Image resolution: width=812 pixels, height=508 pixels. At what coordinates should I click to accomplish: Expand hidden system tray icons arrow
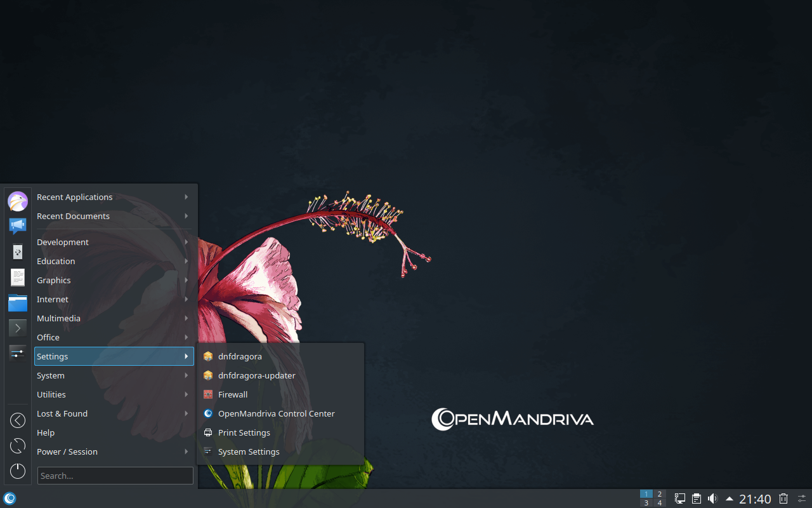point(730,498)
